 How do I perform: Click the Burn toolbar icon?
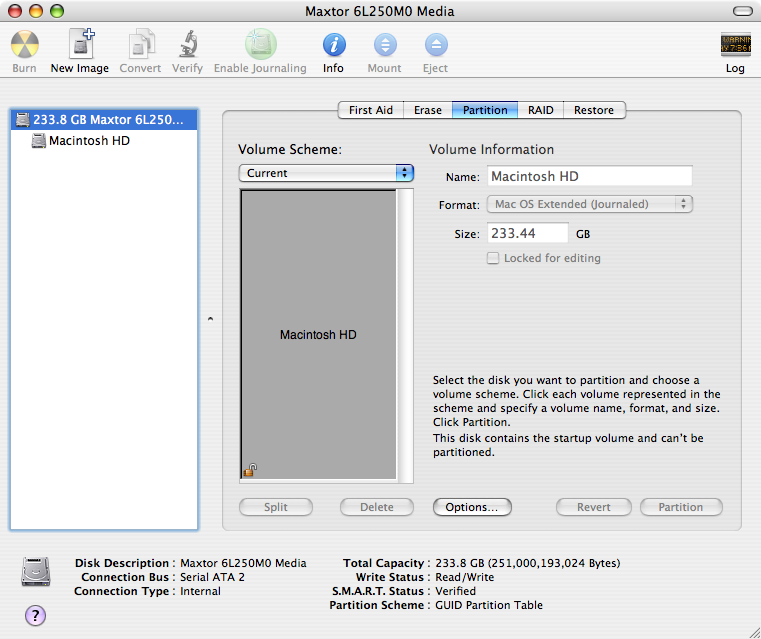(x=25, y=45)
